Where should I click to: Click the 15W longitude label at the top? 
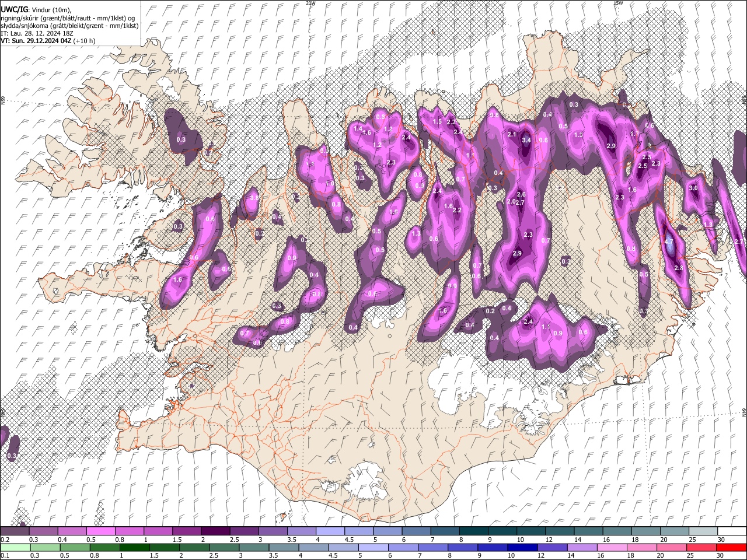(618, 3)
